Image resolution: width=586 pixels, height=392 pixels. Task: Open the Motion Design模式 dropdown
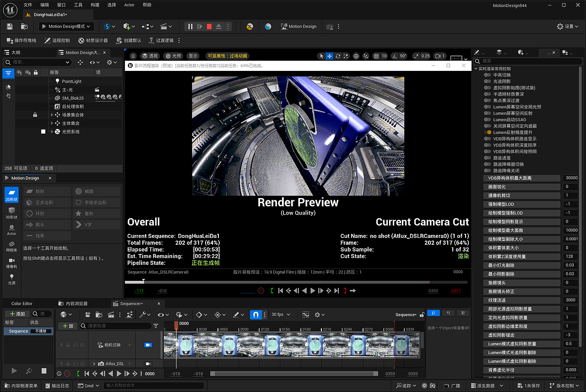pos(66,27)
